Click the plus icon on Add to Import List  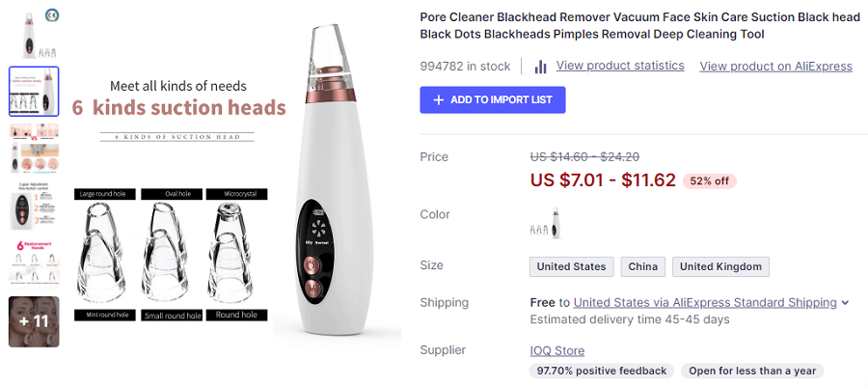click(x=439, y=99)
